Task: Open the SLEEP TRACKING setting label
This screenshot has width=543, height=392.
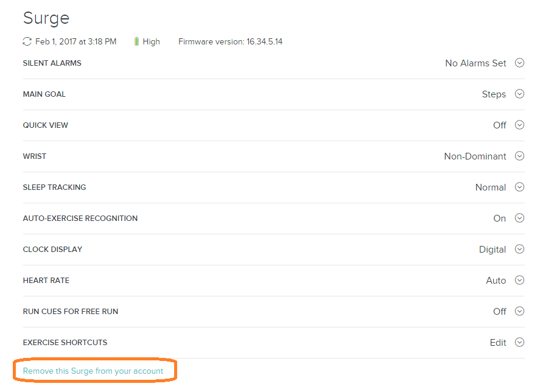Action: click(54, 187)
